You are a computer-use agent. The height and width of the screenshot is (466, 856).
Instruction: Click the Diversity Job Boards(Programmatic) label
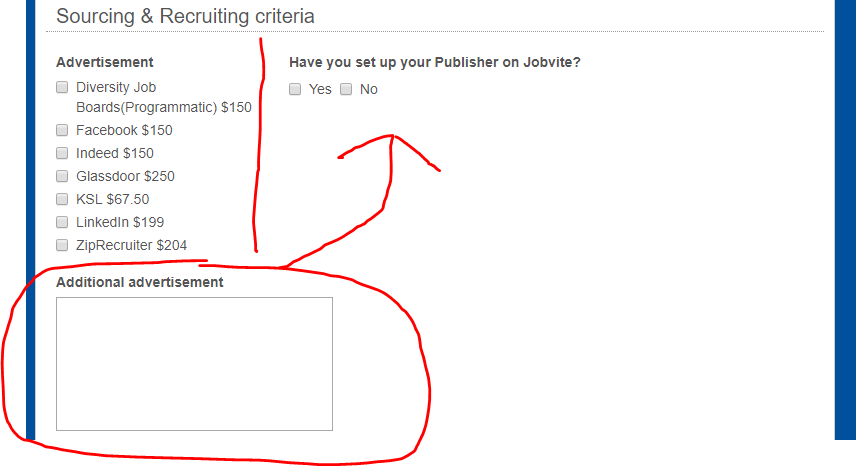point(164,97)
